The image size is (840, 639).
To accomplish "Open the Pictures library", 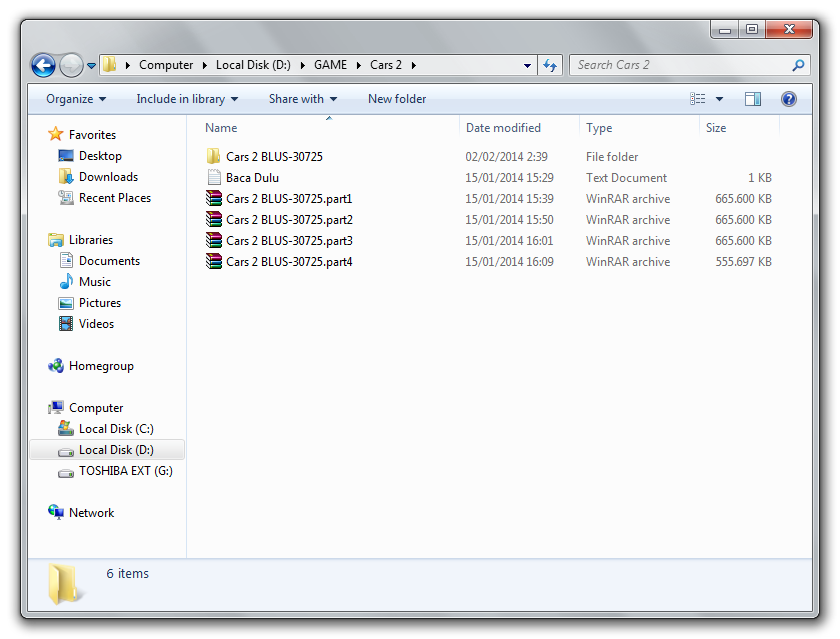I will pos(100,303).
